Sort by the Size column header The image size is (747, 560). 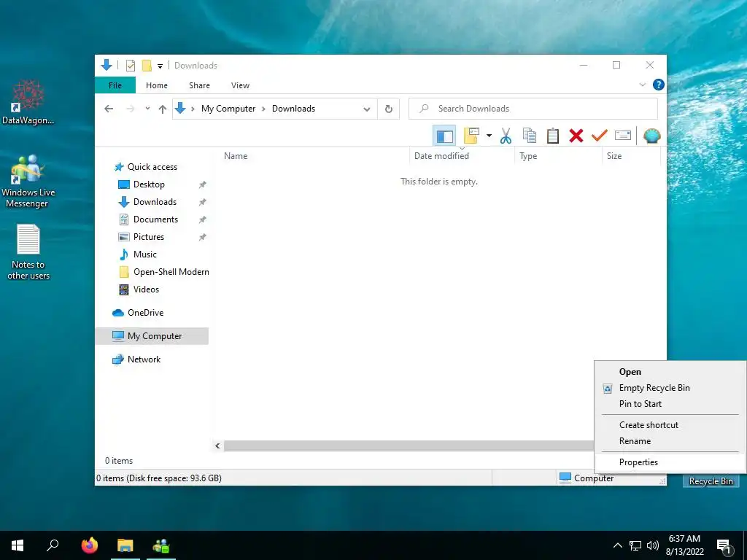[631, 156]
